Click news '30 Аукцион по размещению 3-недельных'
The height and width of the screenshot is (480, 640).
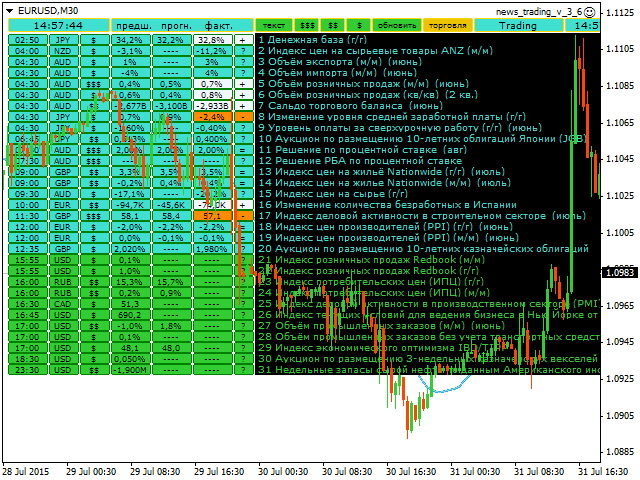pyautogui.click(x=428, y=360)
